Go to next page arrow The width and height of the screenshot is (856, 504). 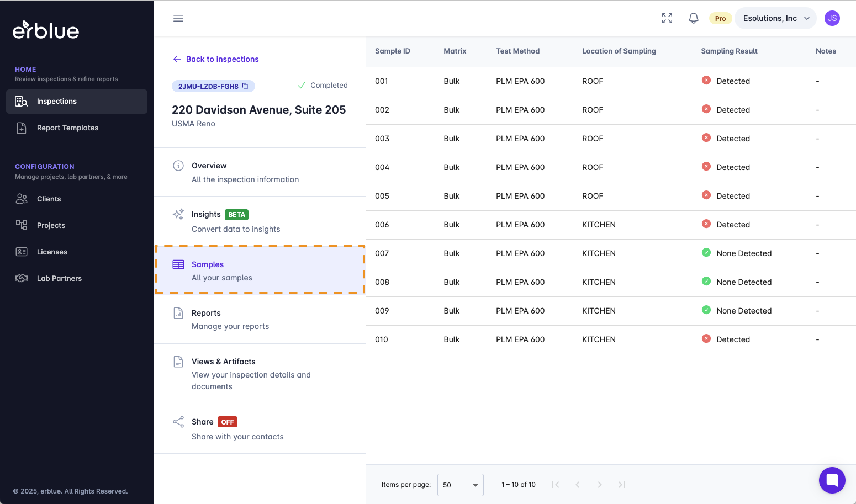(599, 485)
